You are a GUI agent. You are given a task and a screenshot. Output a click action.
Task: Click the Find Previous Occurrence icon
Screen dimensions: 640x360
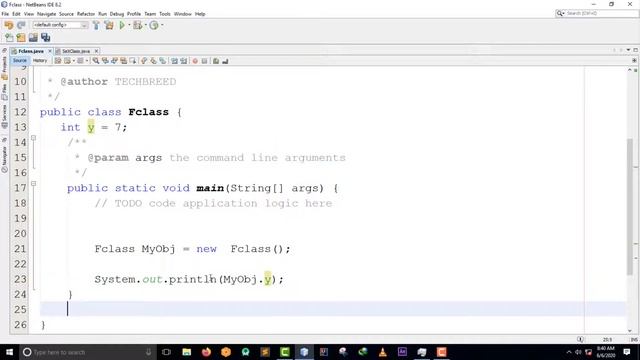tap(105, 61)
